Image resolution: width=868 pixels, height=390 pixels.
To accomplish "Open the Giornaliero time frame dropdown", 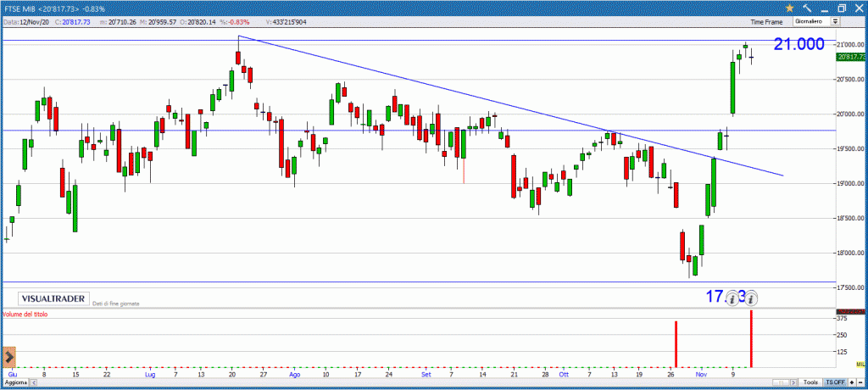I will point(816,21).
